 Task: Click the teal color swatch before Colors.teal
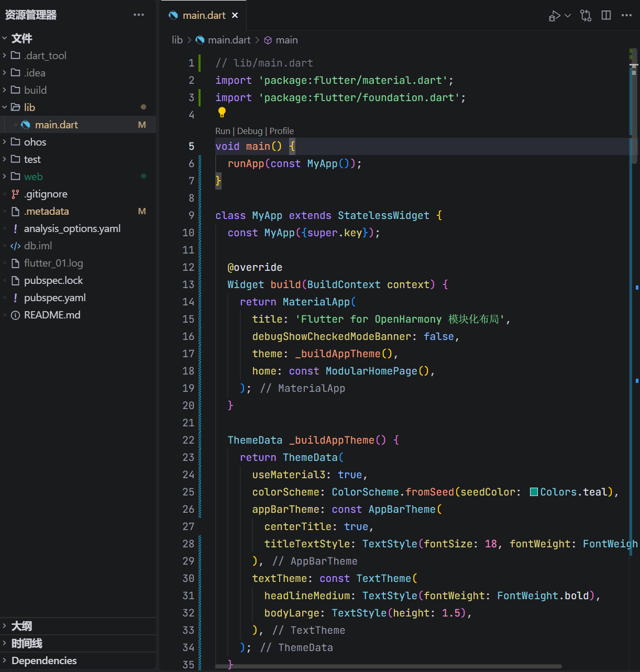click(x=534, y=492)
